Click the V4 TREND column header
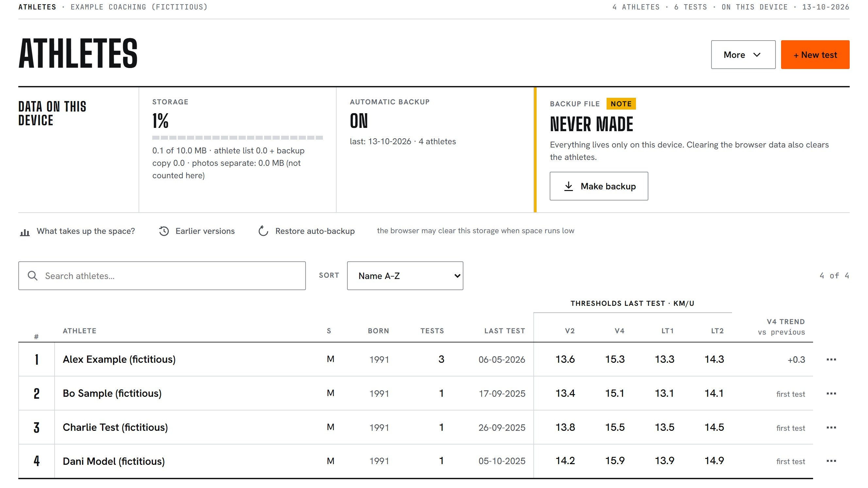This screenshot has height=488, width=868. pyautogui.click(x=786, y=322)
